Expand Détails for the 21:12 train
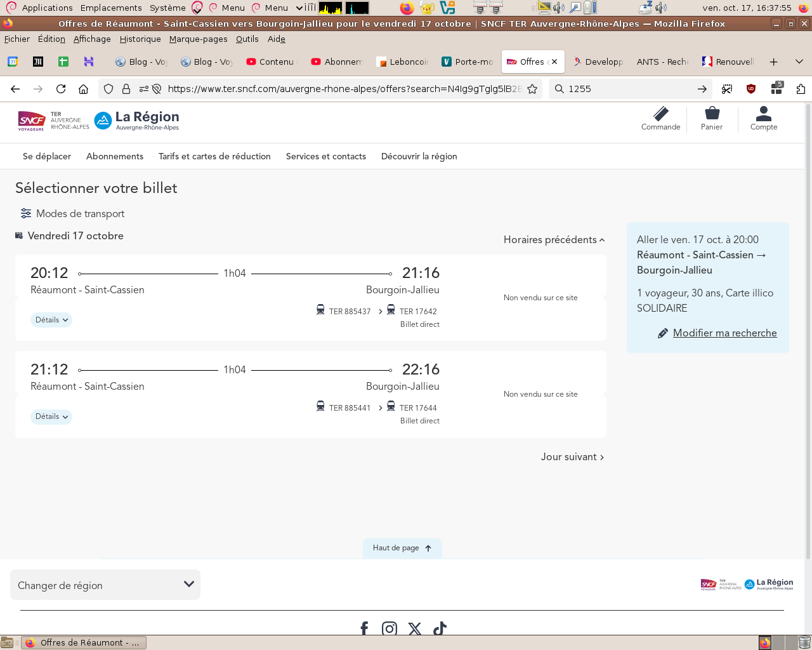 pyautogui.click(x=51, y=416)
